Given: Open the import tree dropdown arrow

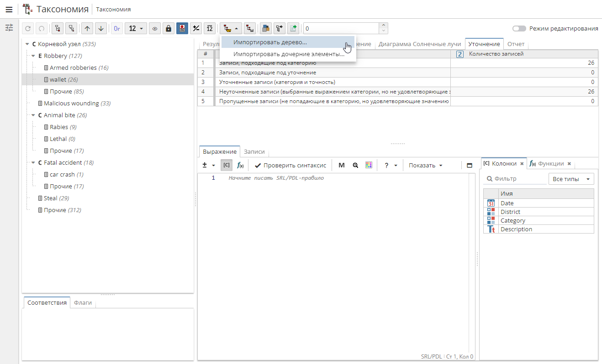Looking at the screenshot, I should pyautogui.click(x=237, y=28).
